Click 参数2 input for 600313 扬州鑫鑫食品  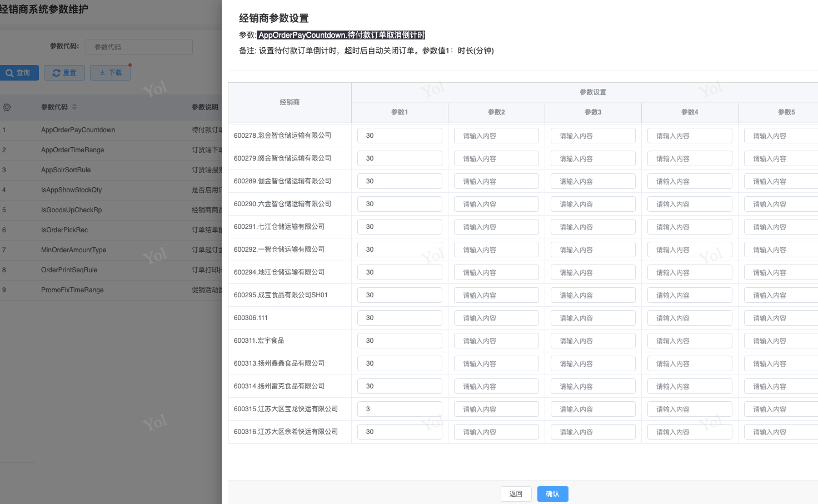point(496,363)
